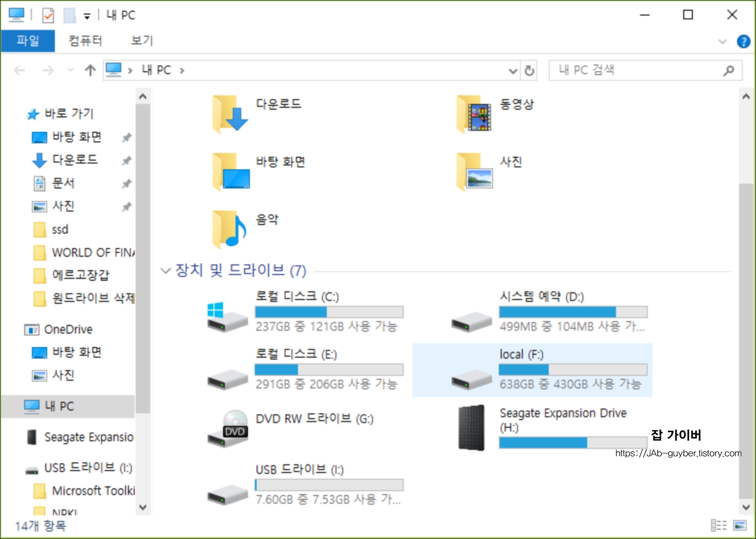Click the forward navigation arrow

(48, 70)
